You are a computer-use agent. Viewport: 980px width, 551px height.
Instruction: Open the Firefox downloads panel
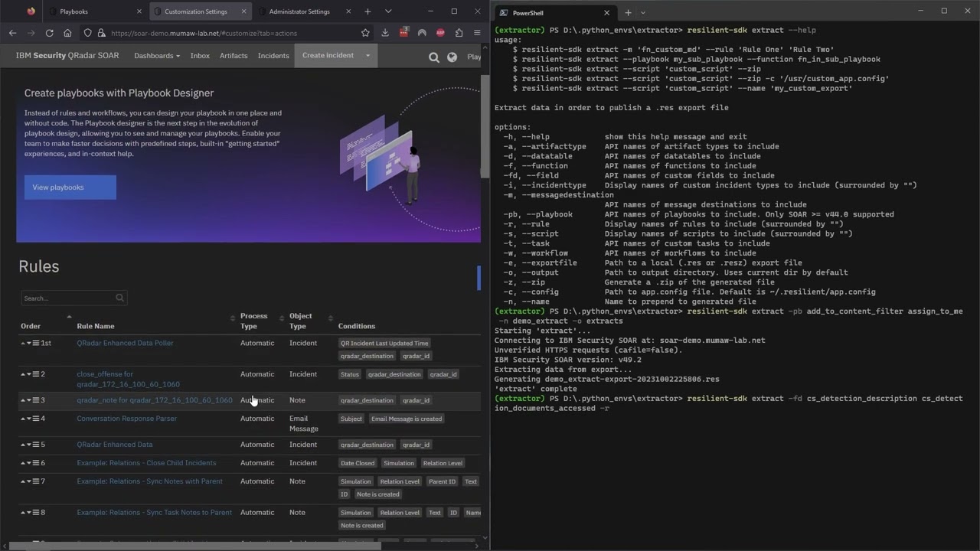385,33
